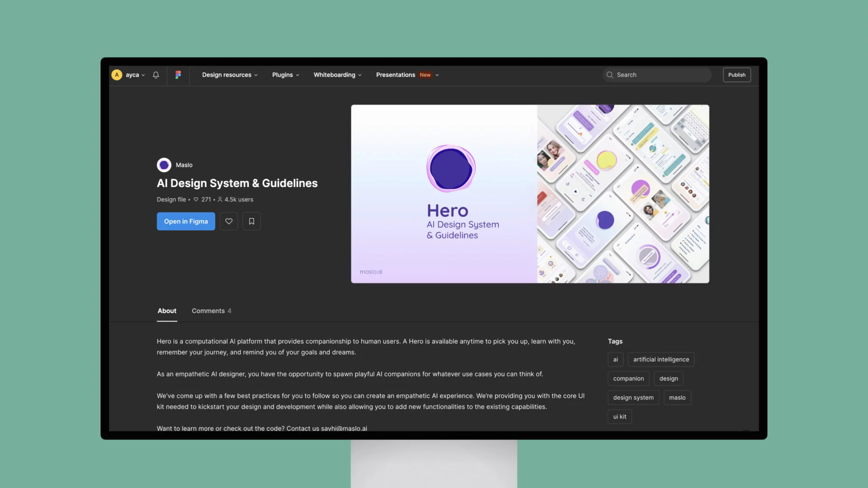
Task: Expand the Design resources dropdown menu
Action: coord(230,75)
